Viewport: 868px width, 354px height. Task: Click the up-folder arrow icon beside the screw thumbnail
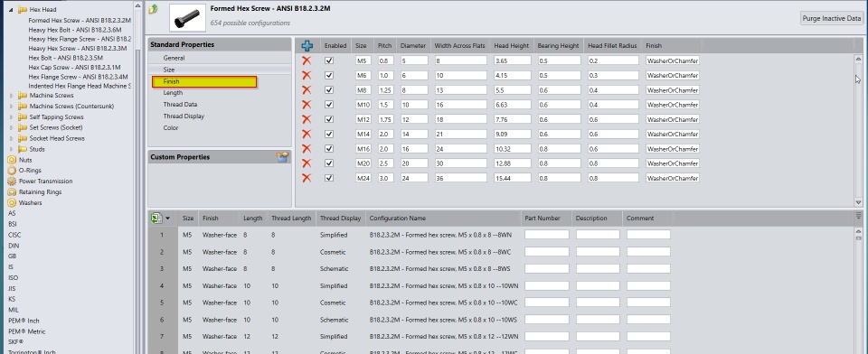[154, 8]
